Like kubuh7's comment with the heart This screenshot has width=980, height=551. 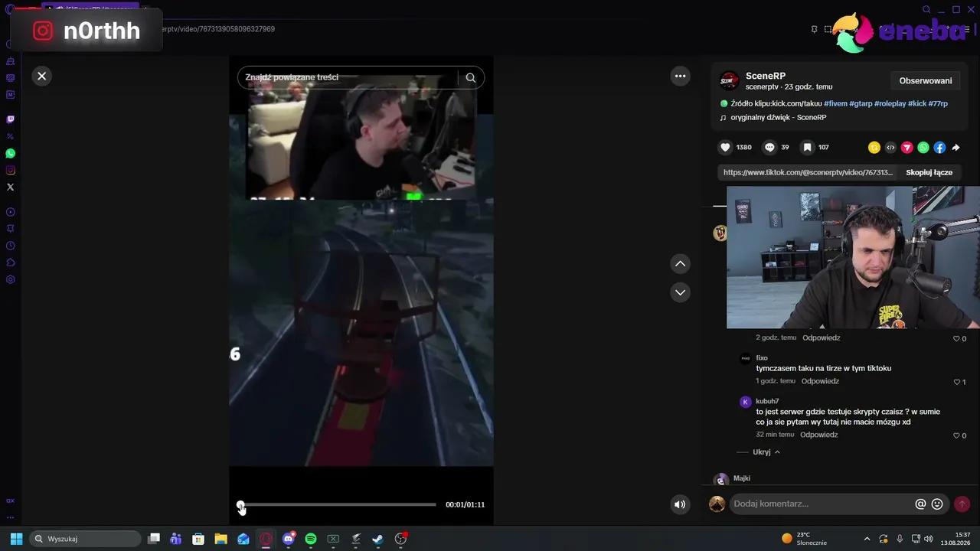pos(956,435)
